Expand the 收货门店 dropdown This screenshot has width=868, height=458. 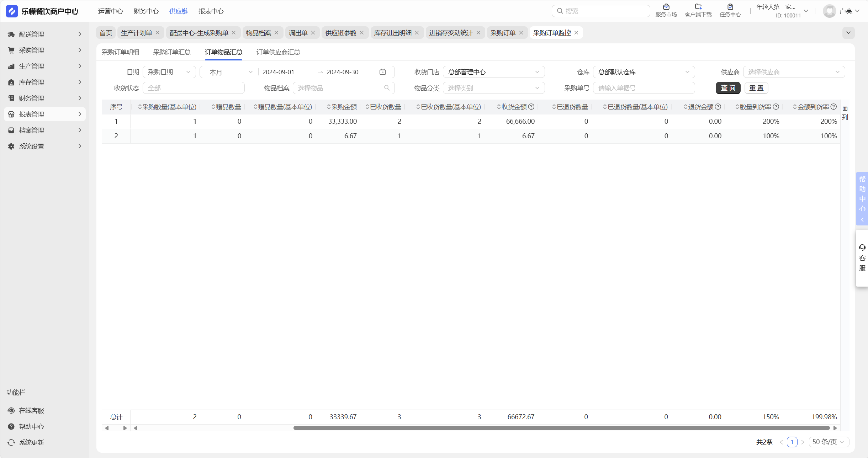click(x=493, y=72)
